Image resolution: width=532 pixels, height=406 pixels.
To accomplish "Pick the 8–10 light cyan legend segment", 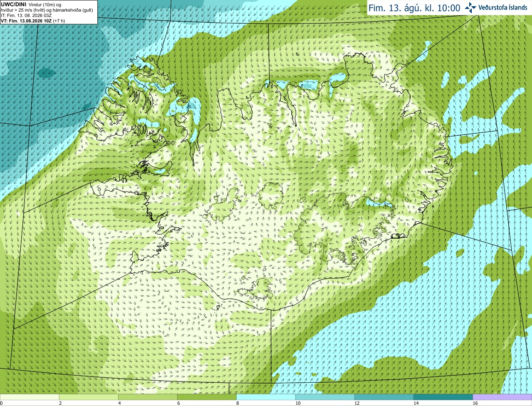I will tap(266, 397).
